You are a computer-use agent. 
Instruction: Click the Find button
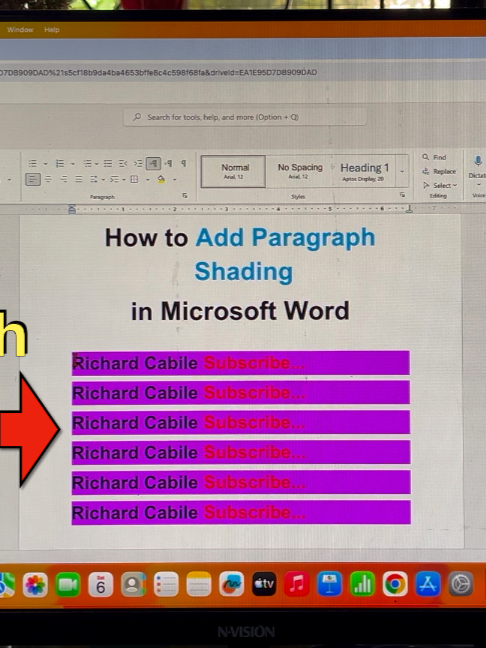point(434,157)
